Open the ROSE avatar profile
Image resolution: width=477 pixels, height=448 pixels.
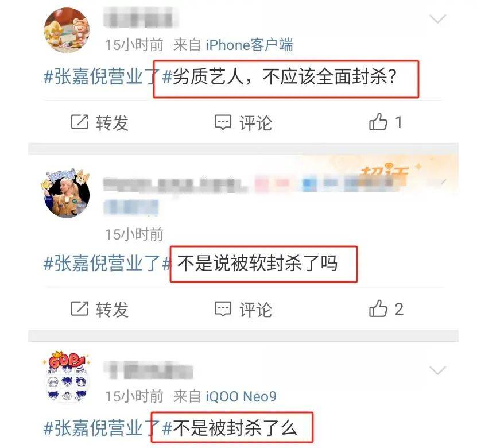pos(67,192)
